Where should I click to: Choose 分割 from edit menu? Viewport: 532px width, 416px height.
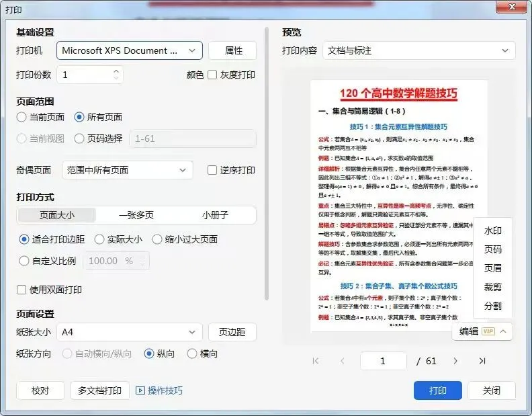(x=492, y=306)
